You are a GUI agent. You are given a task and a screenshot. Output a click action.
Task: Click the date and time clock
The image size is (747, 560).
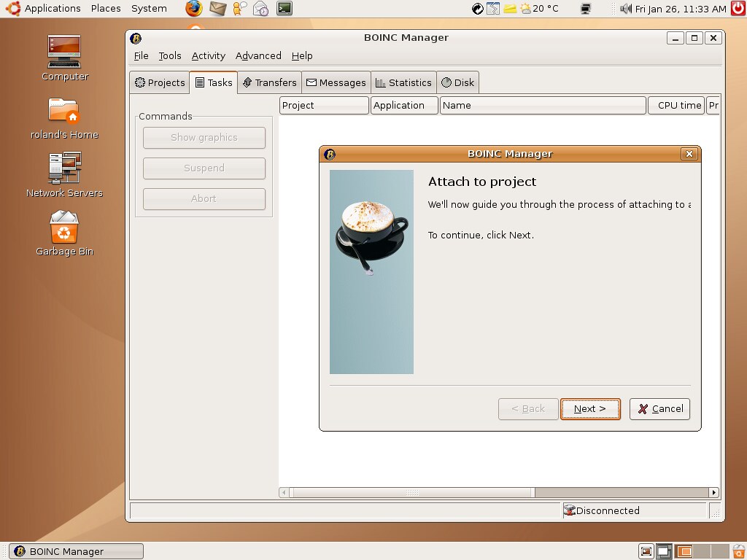[681, 9]
